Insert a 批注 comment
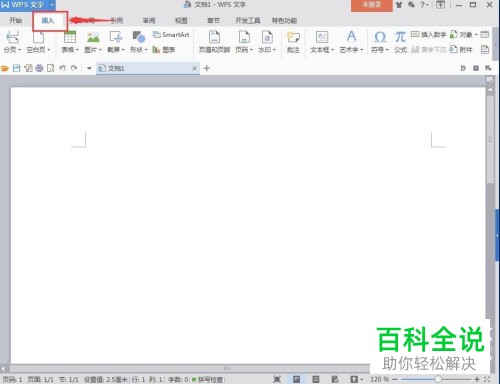This screenshot has width=500, height=384. tap(293, 42)
